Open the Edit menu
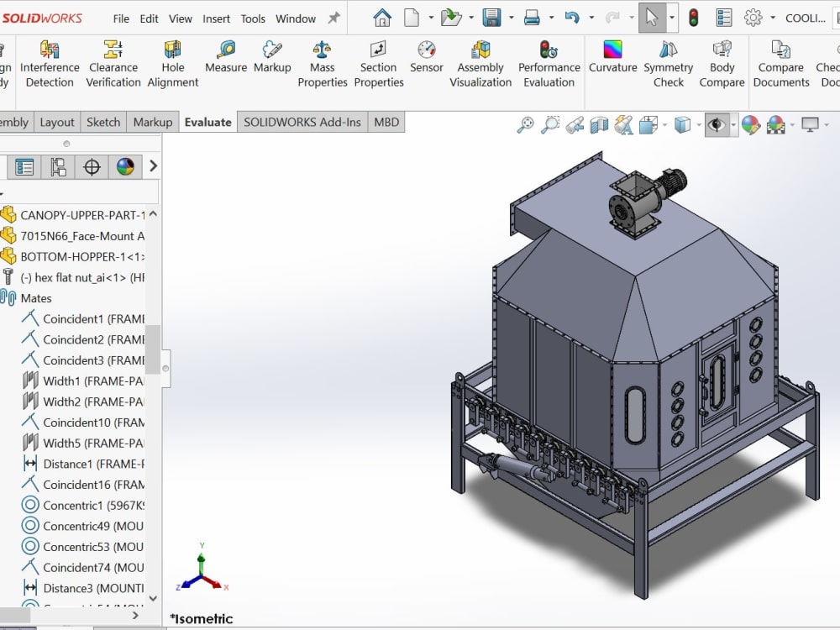 tap(149, 18)
